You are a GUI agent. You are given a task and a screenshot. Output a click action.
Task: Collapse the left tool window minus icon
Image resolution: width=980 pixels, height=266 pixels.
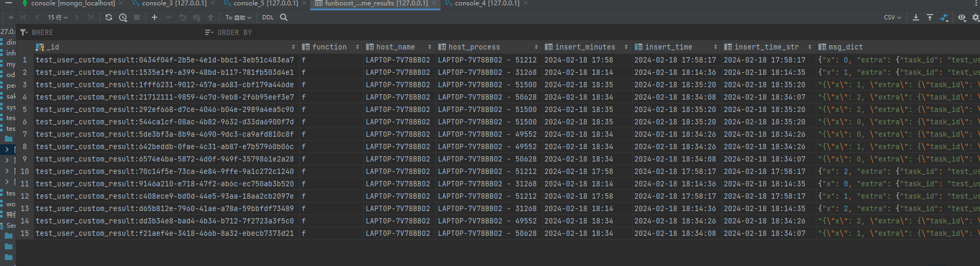point(8,3)
